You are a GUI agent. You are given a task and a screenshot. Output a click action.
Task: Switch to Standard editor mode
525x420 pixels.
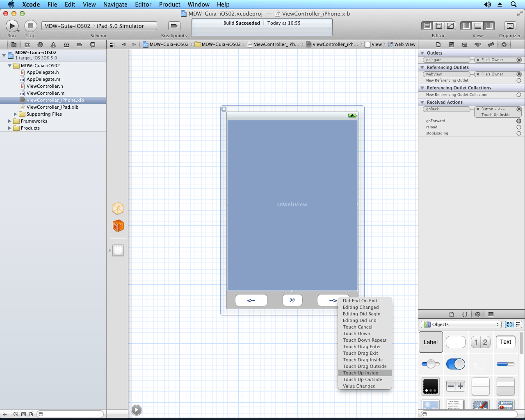(x=427, y=26)
